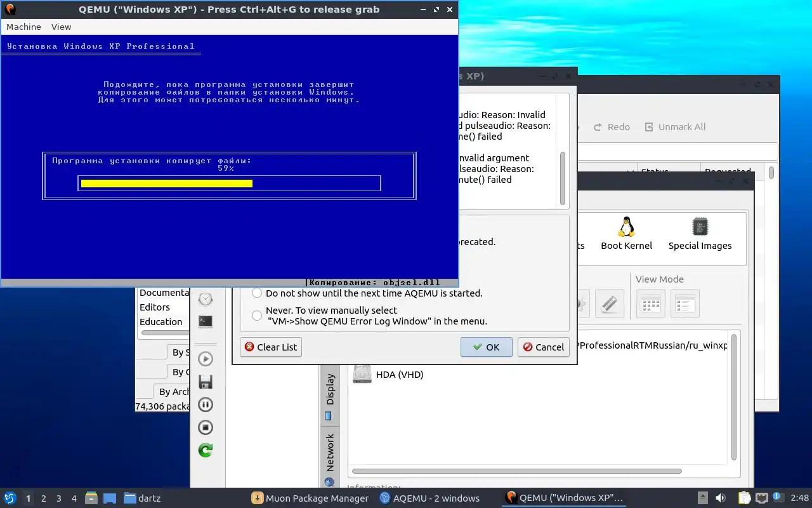Click the network monitor tray icon
812x508 pixels.
coord(761,498)
